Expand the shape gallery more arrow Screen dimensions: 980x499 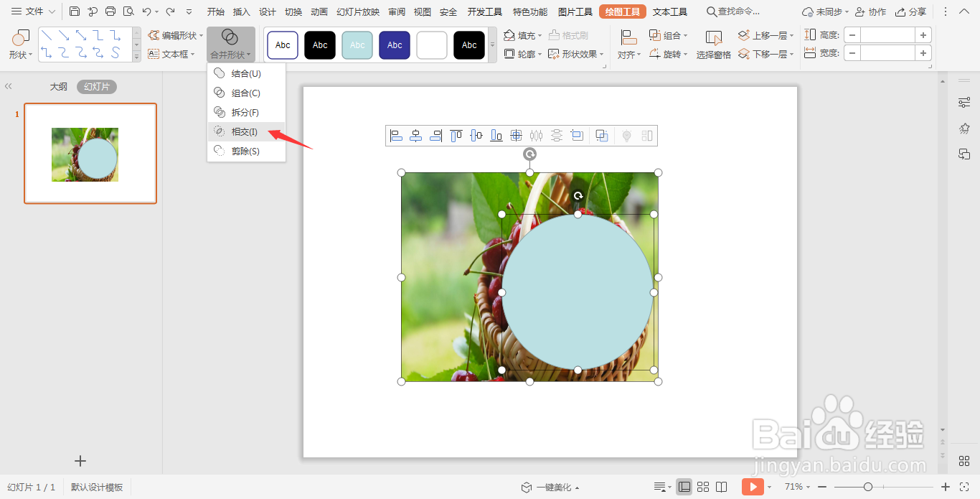coord(137,56)
